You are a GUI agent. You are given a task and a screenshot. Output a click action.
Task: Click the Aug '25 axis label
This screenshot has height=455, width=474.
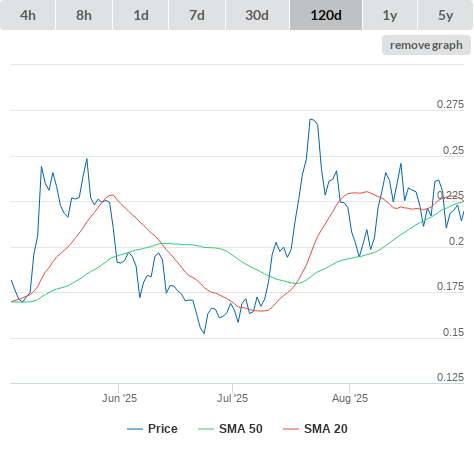[x=350, y=398]
